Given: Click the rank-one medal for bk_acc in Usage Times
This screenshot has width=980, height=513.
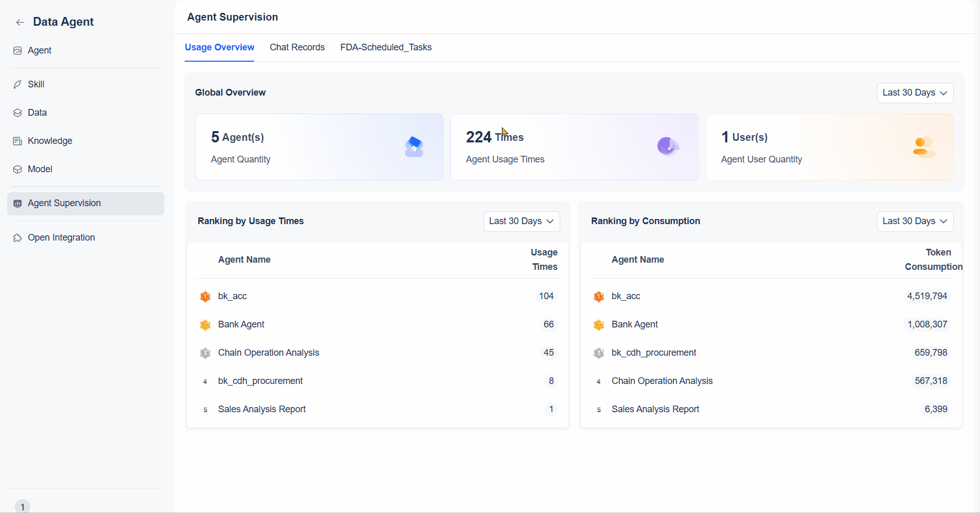Looking at the screenshot, I should tap(205, 297).
